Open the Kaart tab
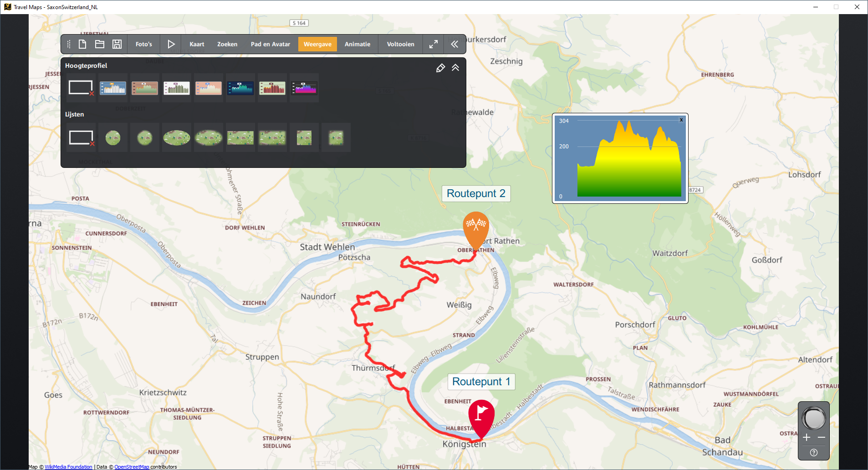Screen dimensions: 868x470 (197, 44)
